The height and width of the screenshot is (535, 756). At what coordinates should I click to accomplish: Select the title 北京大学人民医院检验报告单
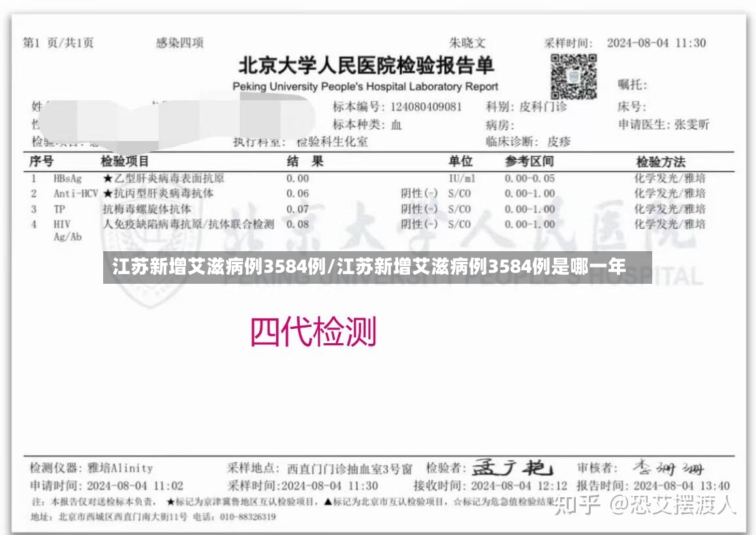(366, 65)
